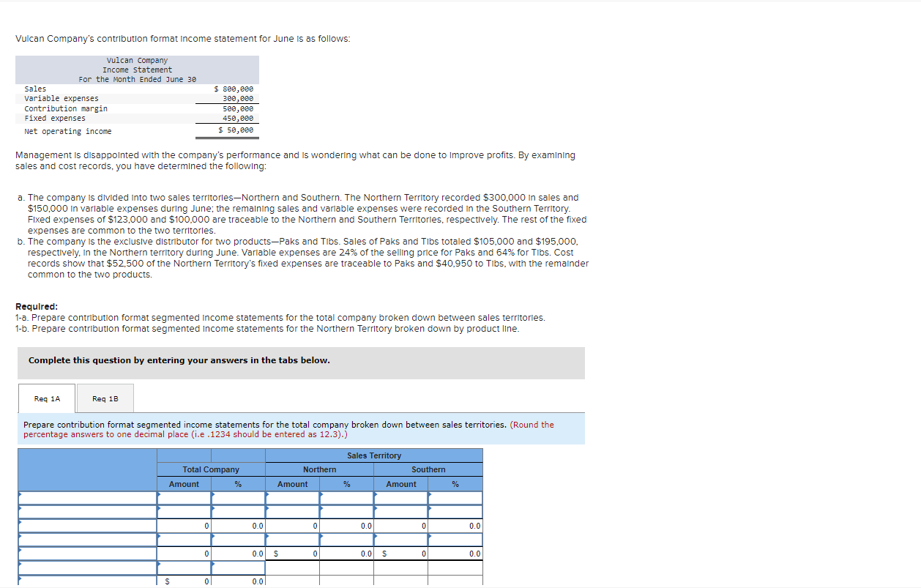Image resolution: width=921 pixels, height=588 pixels.
Task: Select first-row Southern % input
Action: 455,498
